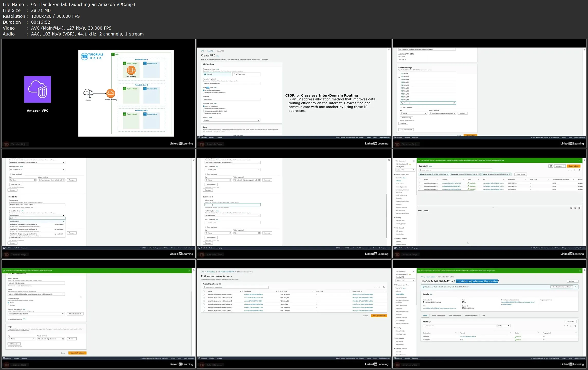Open the Tenancy 'Default' dropdown

231,120
